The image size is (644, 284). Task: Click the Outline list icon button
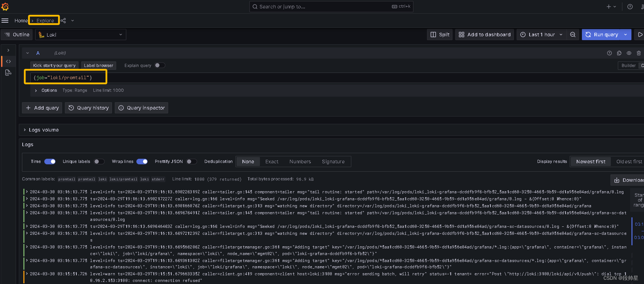[17, 35]
